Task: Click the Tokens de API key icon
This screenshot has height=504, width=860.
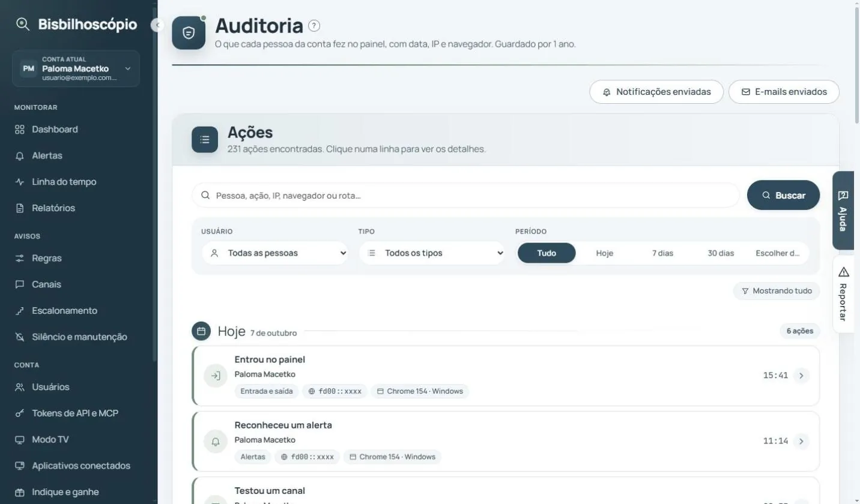Action: point(20,413)
